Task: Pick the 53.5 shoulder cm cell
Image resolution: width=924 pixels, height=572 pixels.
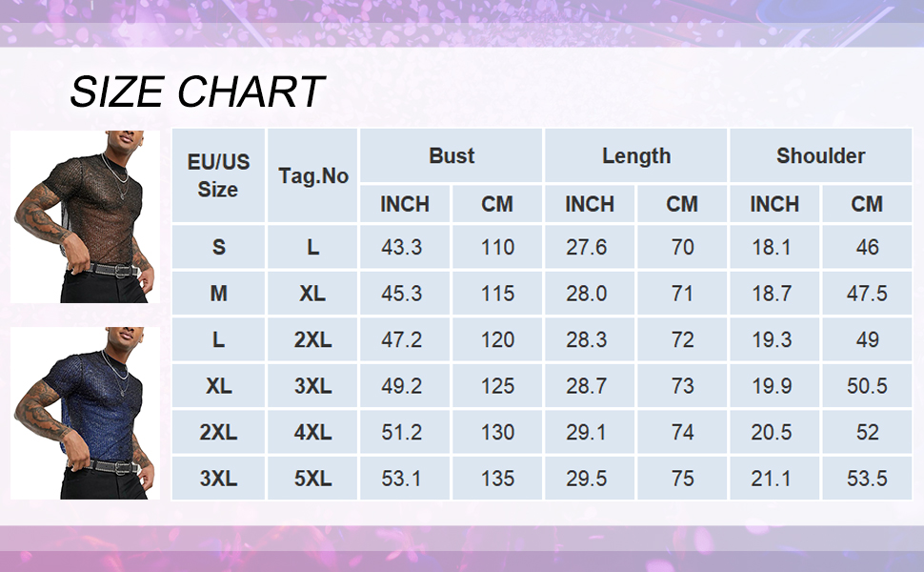Action: (867, 479)
